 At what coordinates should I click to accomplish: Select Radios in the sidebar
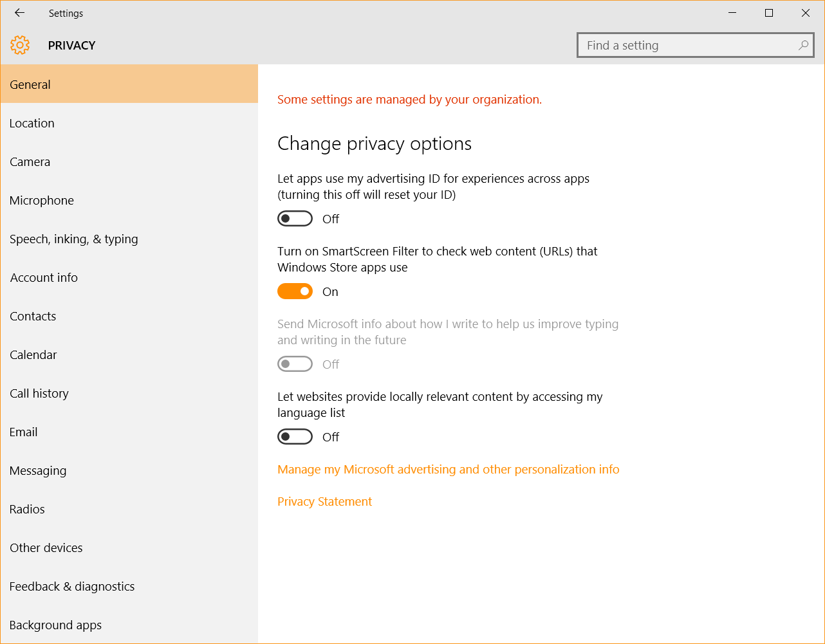(x=129, y=509)
